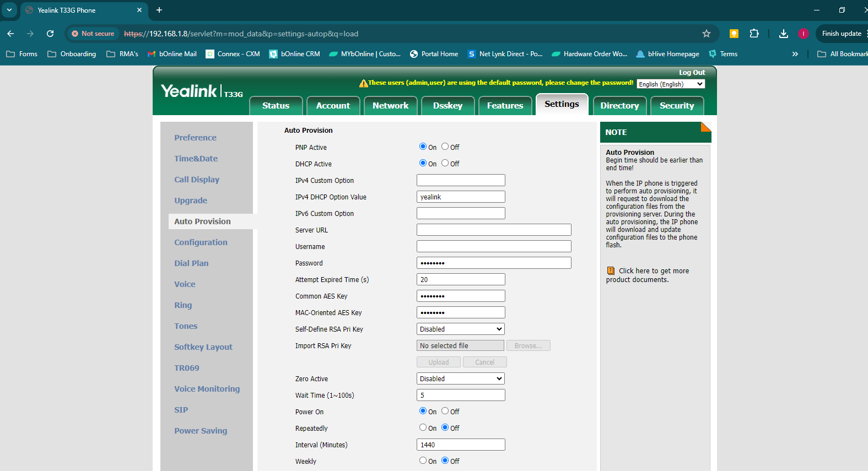Screen dimensions: 868x471
Task: Open the Net Lynk Direct bookmark
Action: (505, 54)
